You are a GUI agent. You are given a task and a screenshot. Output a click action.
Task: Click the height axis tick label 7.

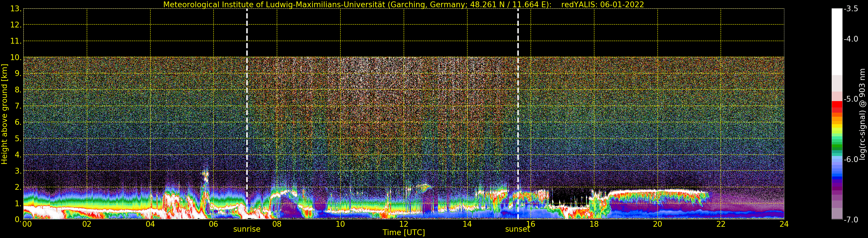(x=18, y=106)
